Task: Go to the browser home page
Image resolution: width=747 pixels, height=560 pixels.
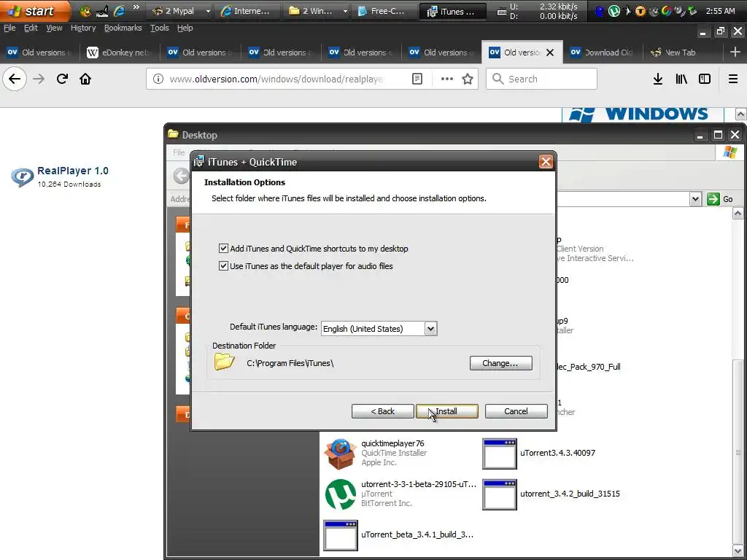Action: [x=85, y=79]
